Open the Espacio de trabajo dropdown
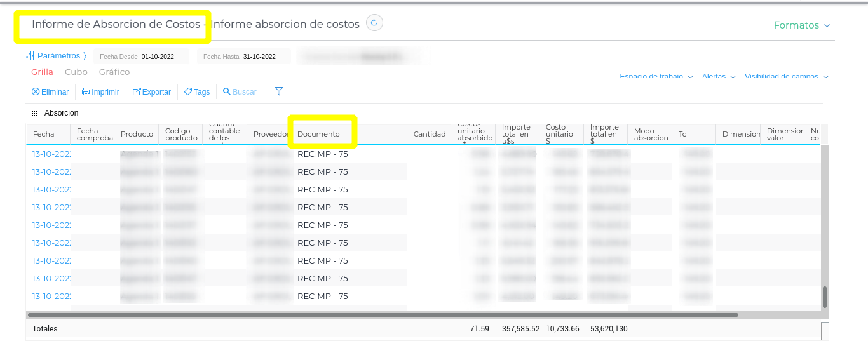The image size is (868, 341). [x=656, y=76]
